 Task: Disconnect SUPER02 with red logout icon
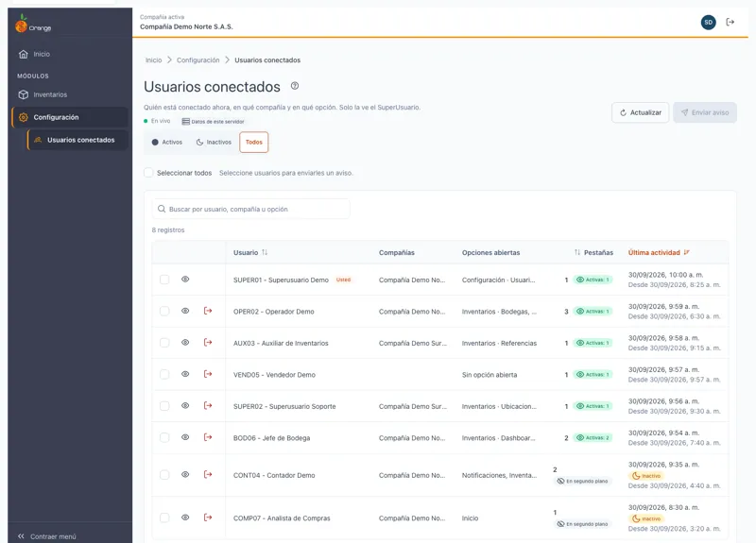[208, 406]
